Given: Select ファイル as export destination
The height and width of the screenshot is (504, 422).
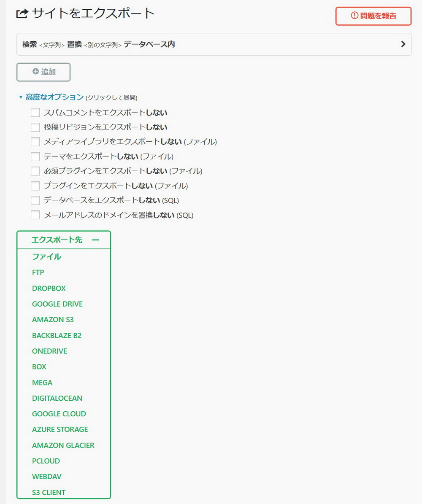Looking at the screenshot, I should click(46, 256).
